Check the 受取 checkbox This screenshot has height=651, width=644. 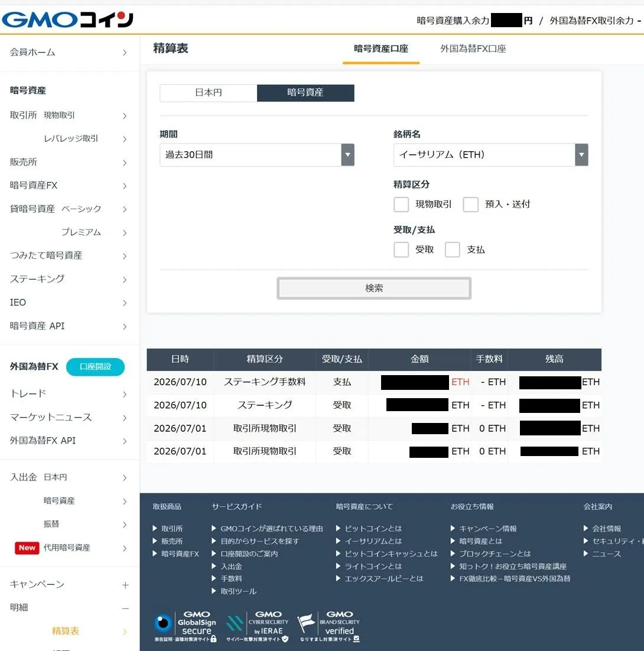tap(401, 250)
